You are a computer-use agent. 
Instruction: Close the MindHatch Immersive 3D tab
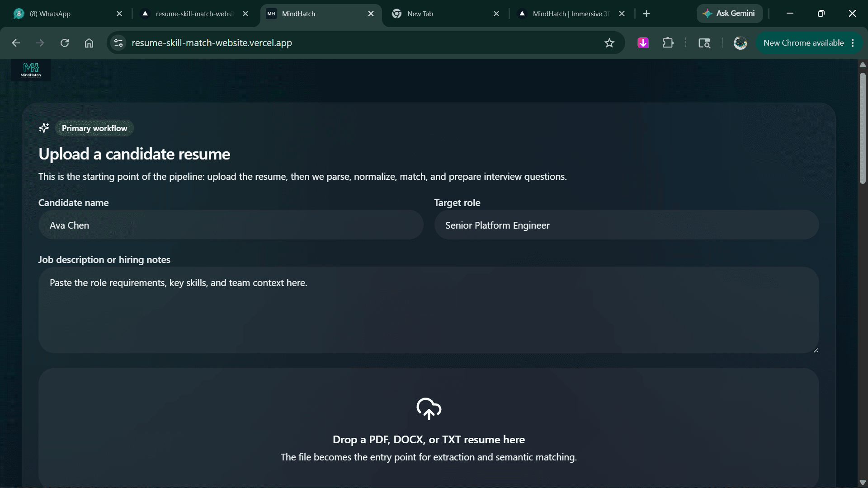622,14
